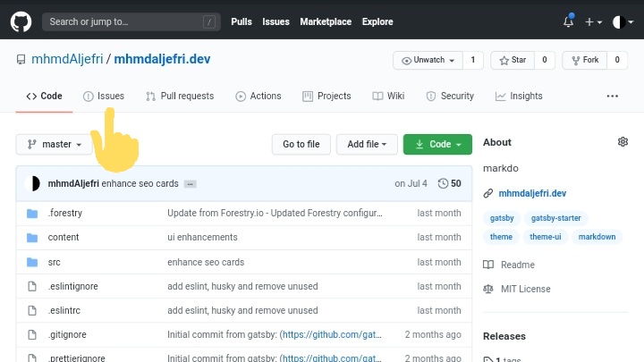
Task: Open the Releases section heading
Action: [504, 336]
